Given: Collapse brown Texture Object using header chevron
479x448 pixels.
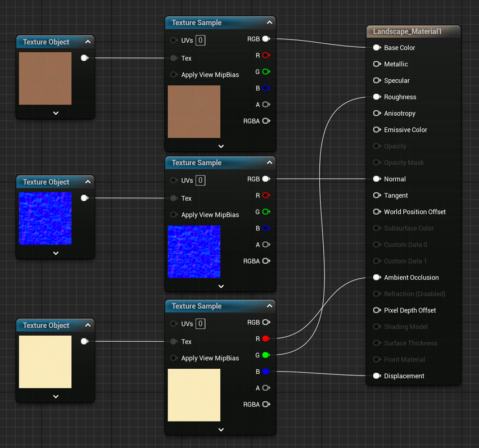Looking at the screenshot, I should click(88, 42).
